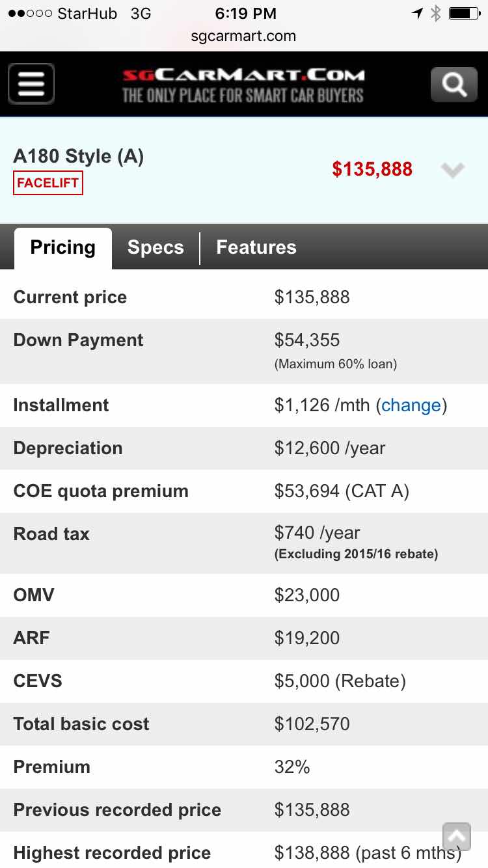Expand the A180 Style model chevron
Image resolution: width=488 pixels, height=868 pixels.
[x=452, y=170]
